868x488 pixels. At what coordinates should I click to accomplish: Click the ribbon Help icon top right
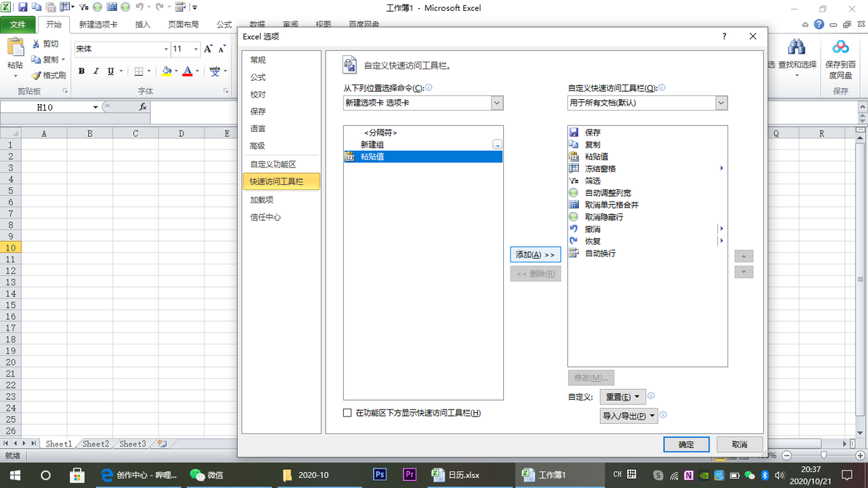coord(818,24)
